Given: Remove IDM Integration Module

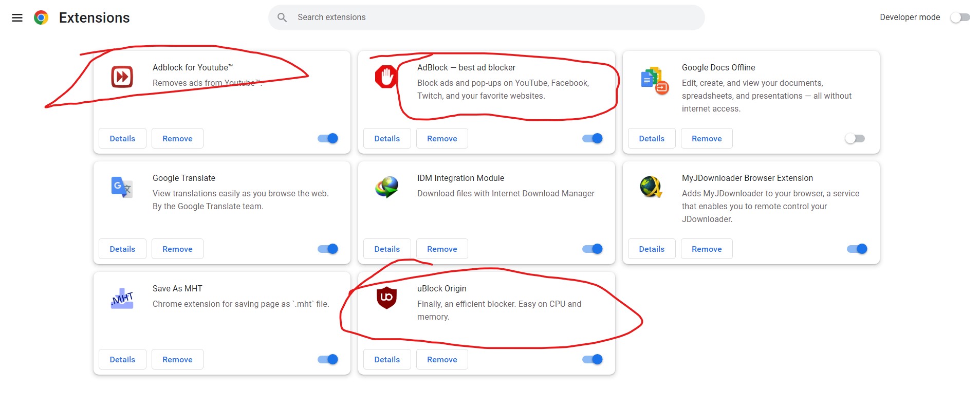Looking at the screenshot, I should [442, 249].
